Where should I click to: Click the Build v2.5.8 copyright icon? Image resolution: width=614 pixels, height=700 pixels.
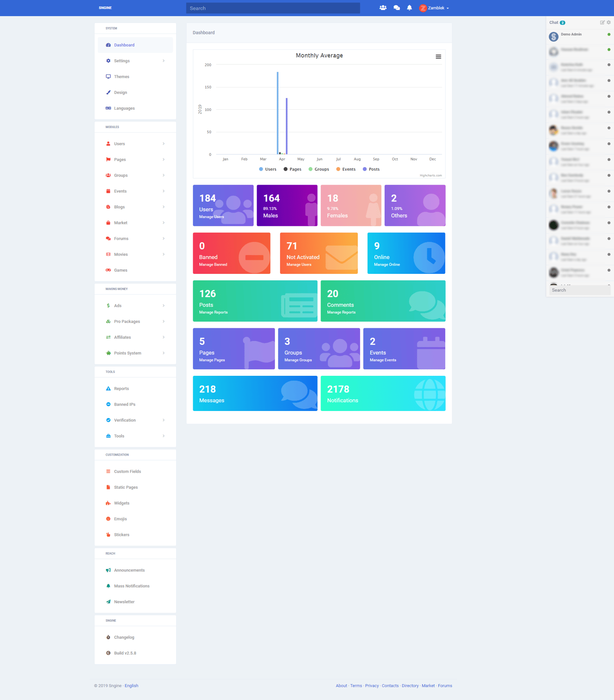coord(108,653)
